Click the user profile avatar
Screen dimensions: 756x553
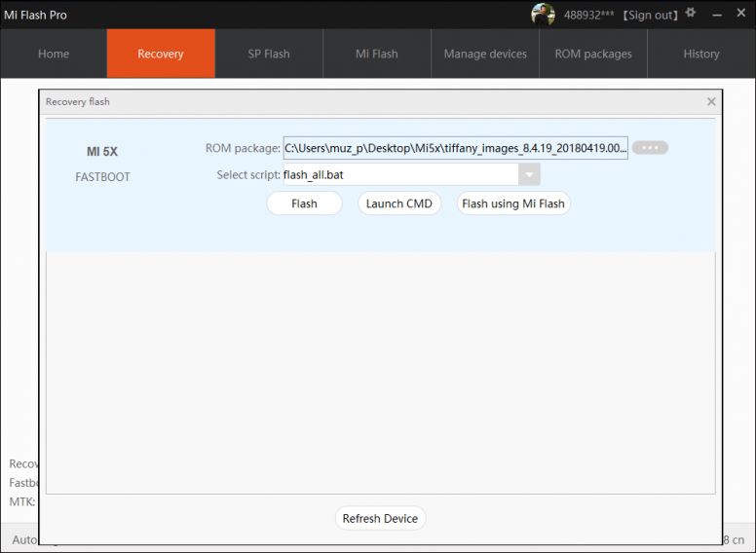(x=543, y=15)
